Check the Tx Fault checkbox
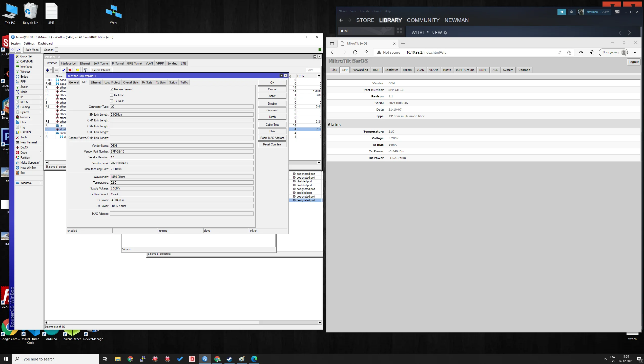The height and width of the screenshot is (364, 644). pos(112,101)
